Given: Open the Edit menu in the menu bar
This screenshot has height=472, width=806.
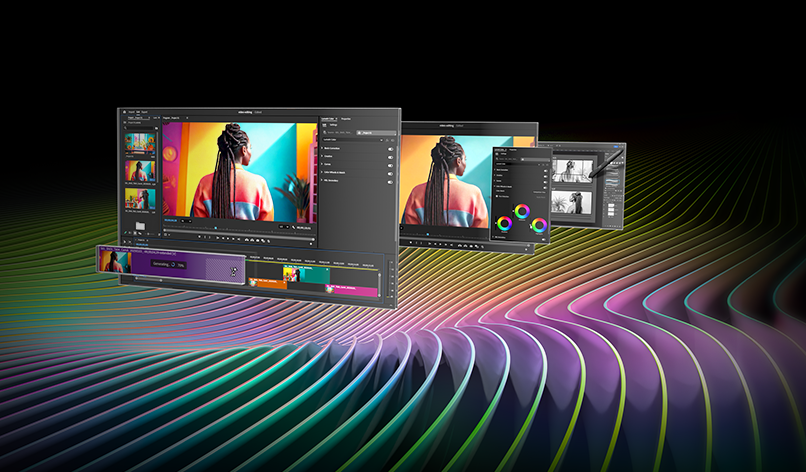Looking at the screenshot, I should pyautogui.click(x=136, y=111).
